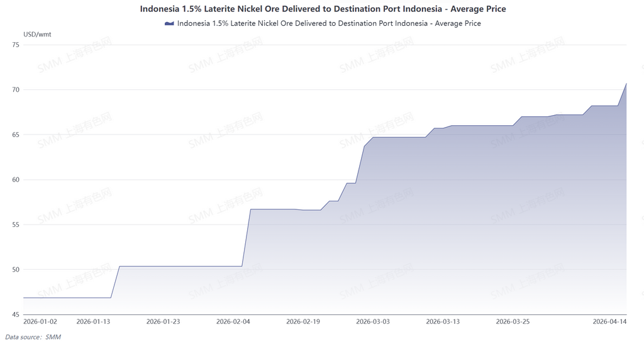Select the 2026-03-13 x-axis date label
The height and width of the screenshot is (344, 644).
pos(443,321)
